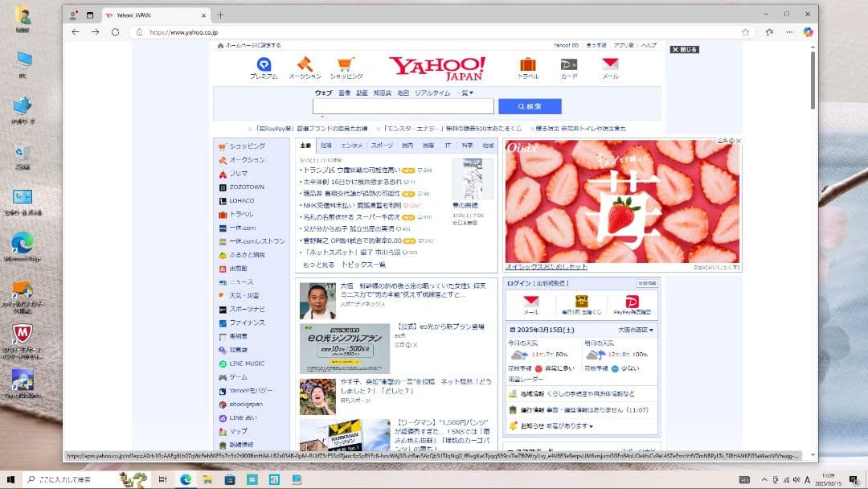Screen dimensions: 868x489
Task: Open ショッピング via the cart icon at top
Action: coord(347,64)
